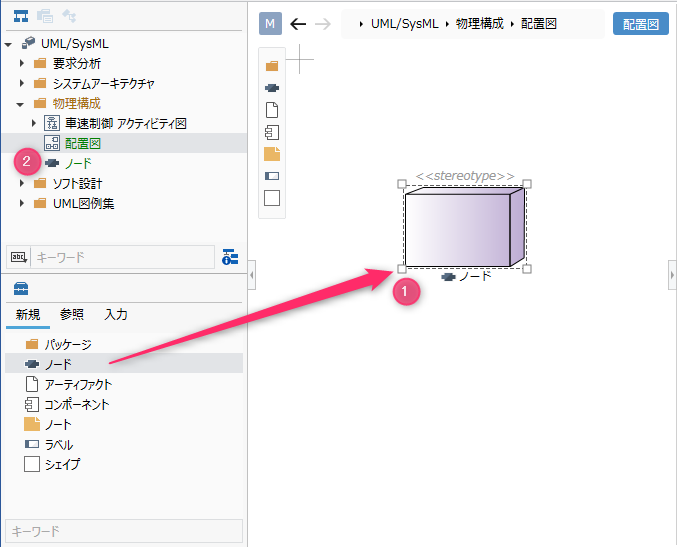Click 配置図 in the breadcrumb
Viewport: 677px width, 547px height.
[538, 24]
